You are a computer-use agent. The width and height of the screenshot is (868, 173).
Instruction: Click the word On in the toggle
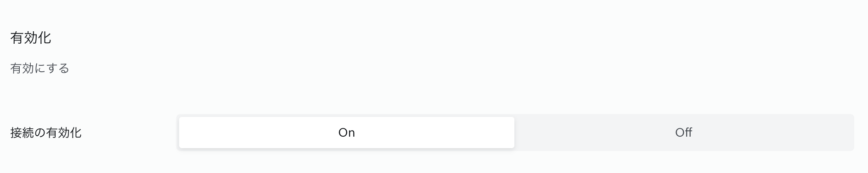pyautogui.click(x=347, y=133)
